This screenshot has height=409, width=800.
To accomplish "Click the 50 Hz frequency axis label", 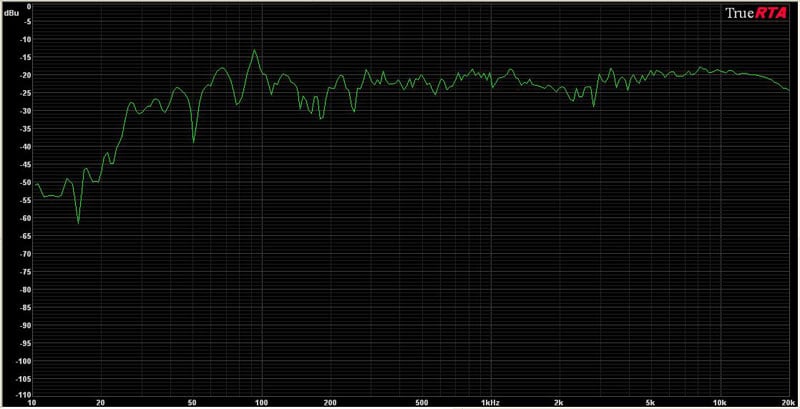I will tap(193, 402).
